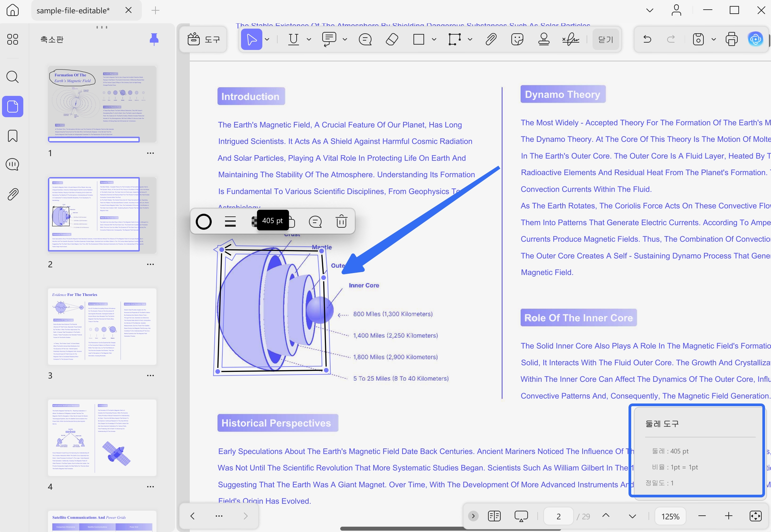The width and height of the screenshot is (771, 532).
Task: Open the stamp tool
Action: [x=544, y=39]
